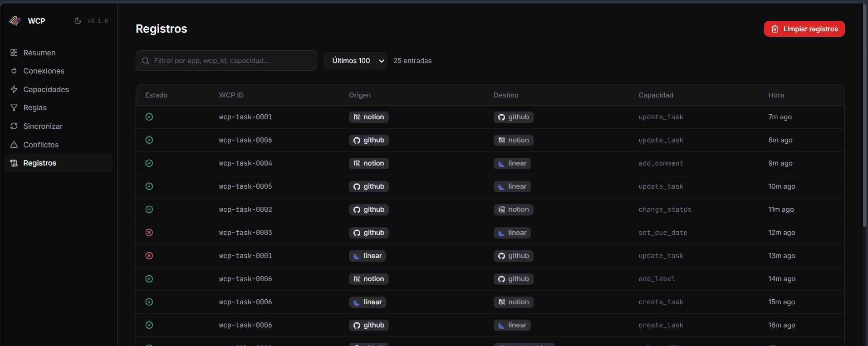
Task: Click notion origin badge in 7m ago row
Action: click(368, 117)
